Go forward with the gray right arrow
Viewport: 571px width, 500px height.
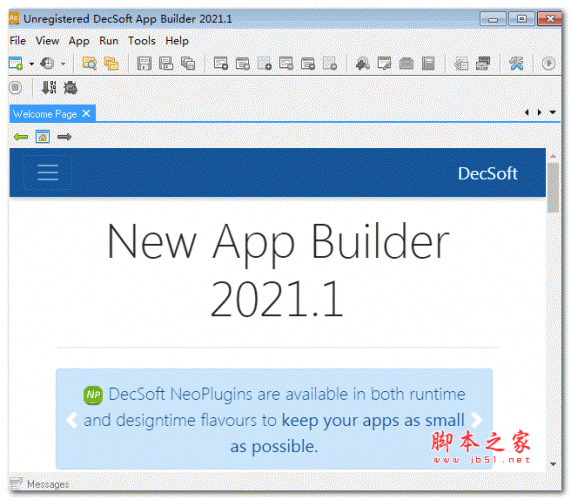pyautogui.click(x=64, y=137)
